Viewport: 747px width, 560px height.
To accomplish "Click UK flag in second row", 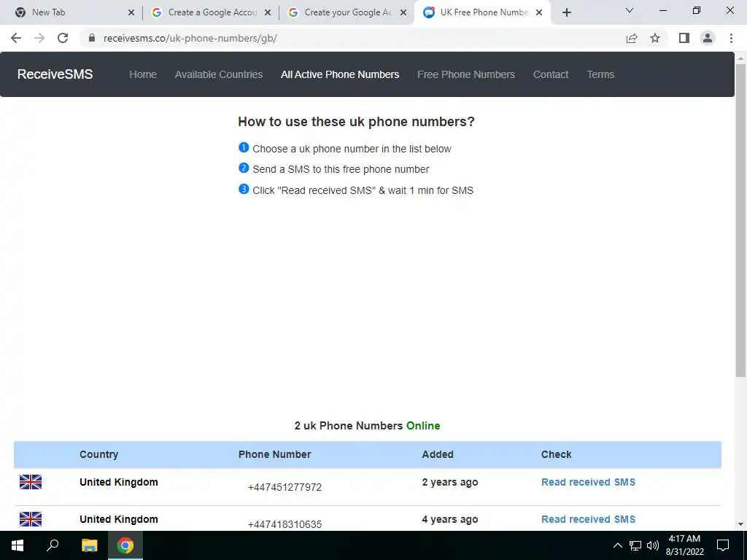I will point(31,519).
